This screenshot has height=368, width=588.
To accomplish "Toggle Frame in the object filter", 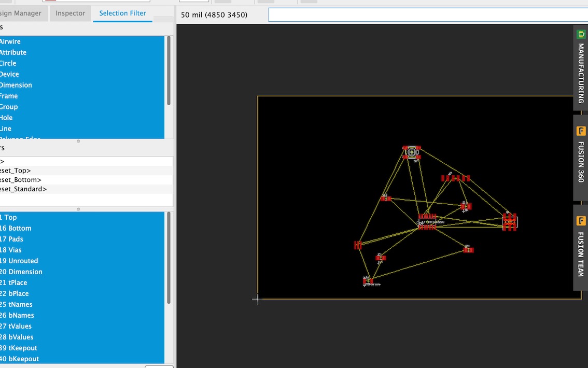I will (x=82, y=96).
